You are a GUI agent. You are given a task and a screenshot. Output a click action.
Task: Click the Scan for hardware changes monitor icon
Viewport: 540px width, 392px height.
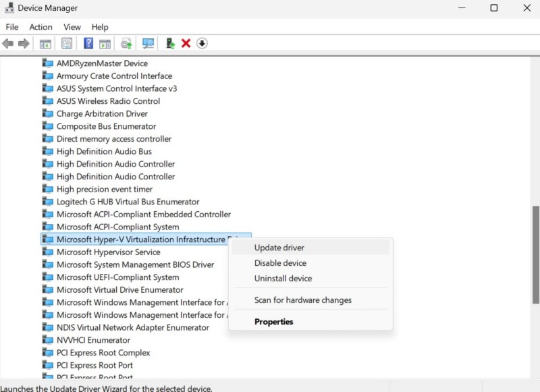pos(148,44)
